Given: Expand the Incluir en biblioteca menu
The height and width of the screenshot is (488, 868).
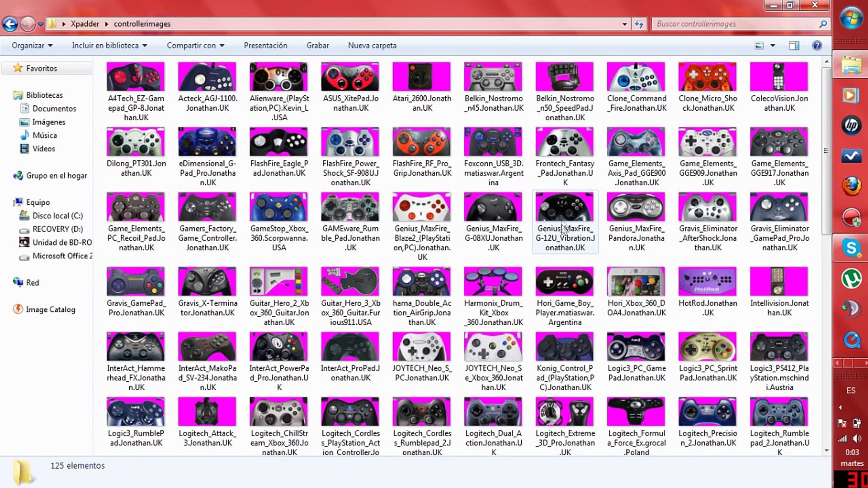Looking at the screenshot, I should (x=109, y=46).
